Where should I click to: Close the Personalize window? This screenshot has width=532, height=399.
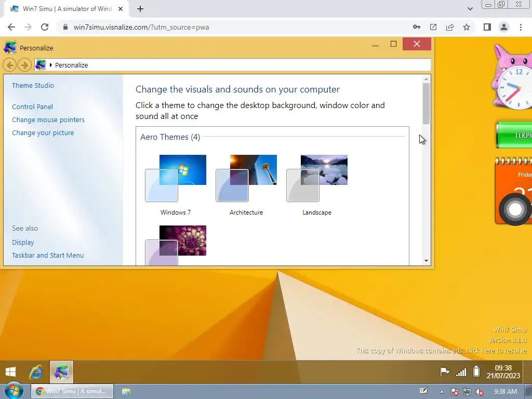pos(417,44)
